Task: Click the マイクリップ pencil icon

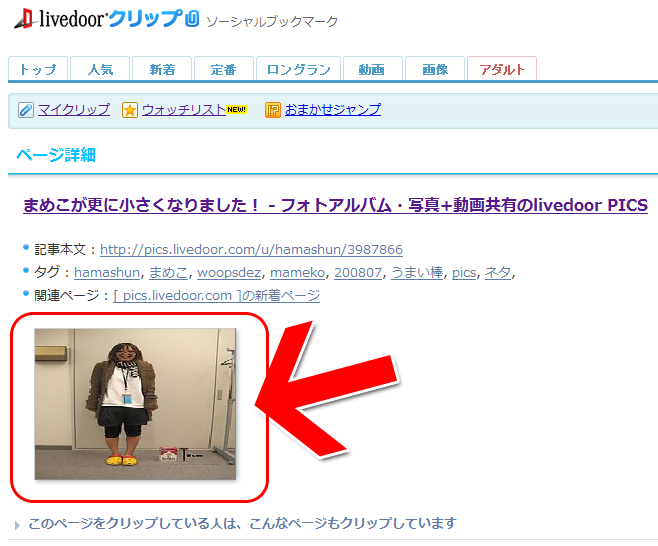Action: (26, 110)
